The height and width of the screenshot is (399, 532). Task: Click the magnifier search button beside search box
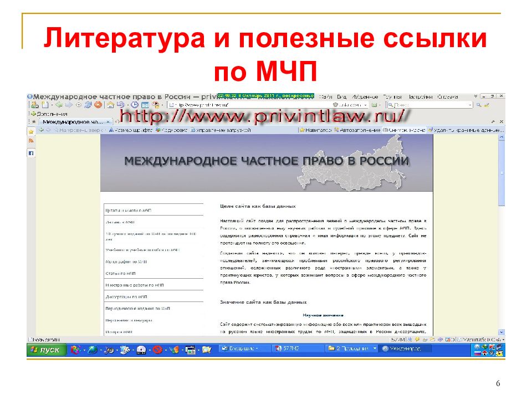pos(479,105)
